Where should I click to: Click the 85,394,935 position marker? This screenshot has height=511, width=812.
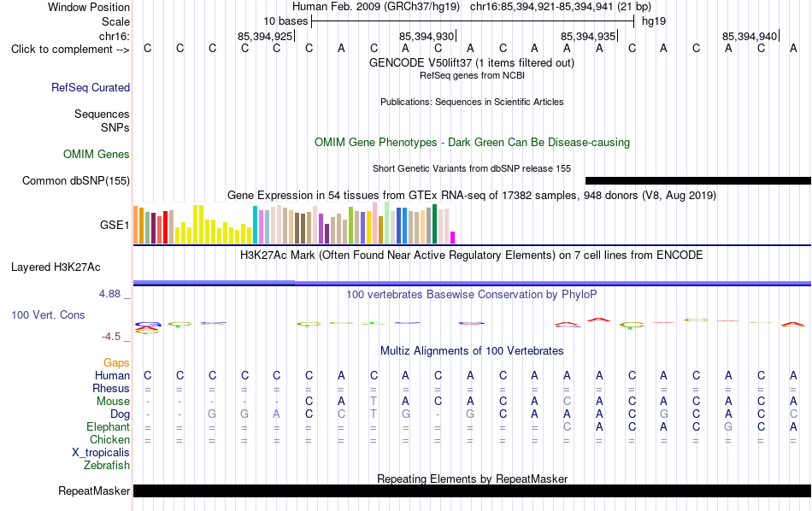pos(588,36)
